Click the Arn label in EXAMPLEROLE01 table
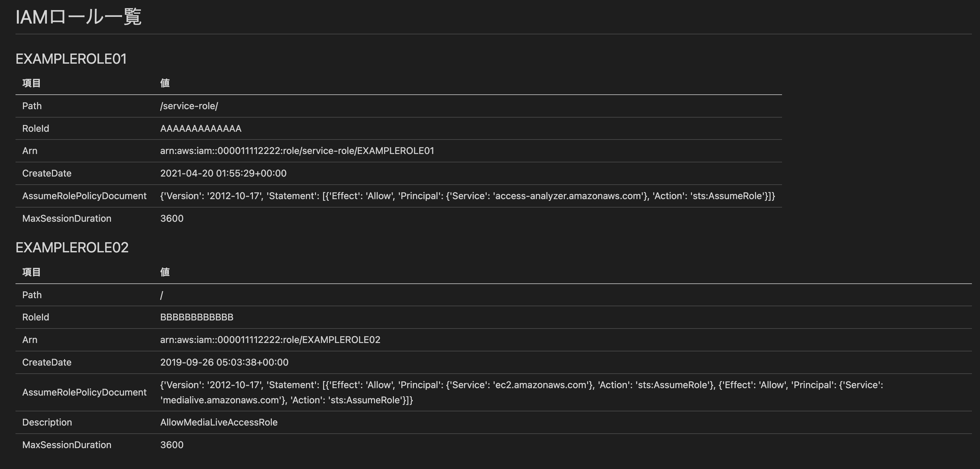 [30, 151]
